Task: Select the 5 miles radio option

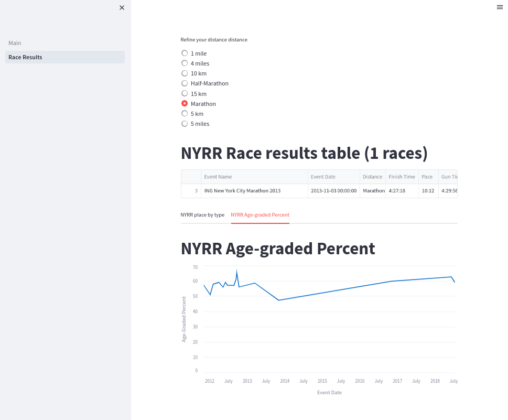Action: pyautogui.click(x=185, y=124)
